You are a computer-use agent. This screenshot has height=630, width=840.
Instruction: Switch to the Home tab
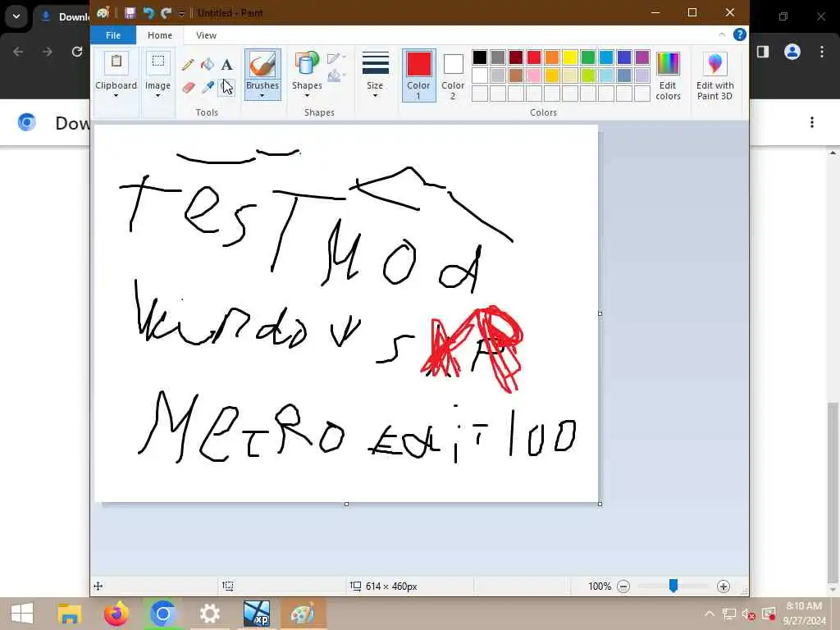tap(160, 35)
